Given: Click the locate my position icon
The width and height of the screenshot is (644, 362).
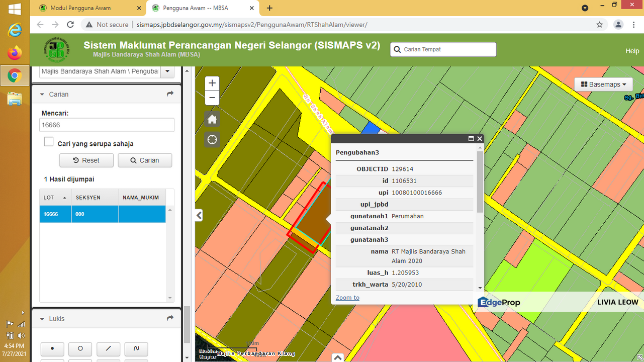Looking at the screenshot, I should 212,140.
